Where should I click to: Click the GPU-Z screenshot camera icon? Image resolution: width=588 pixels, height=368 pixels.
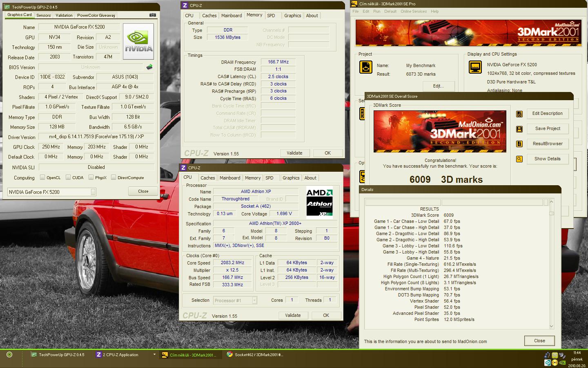[153, 15]
